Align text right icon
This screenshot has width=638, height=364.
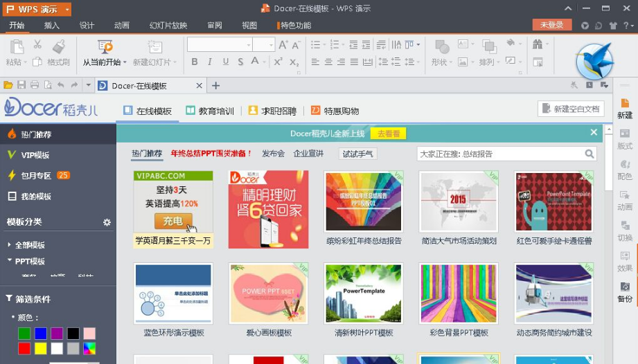[342, 62]
